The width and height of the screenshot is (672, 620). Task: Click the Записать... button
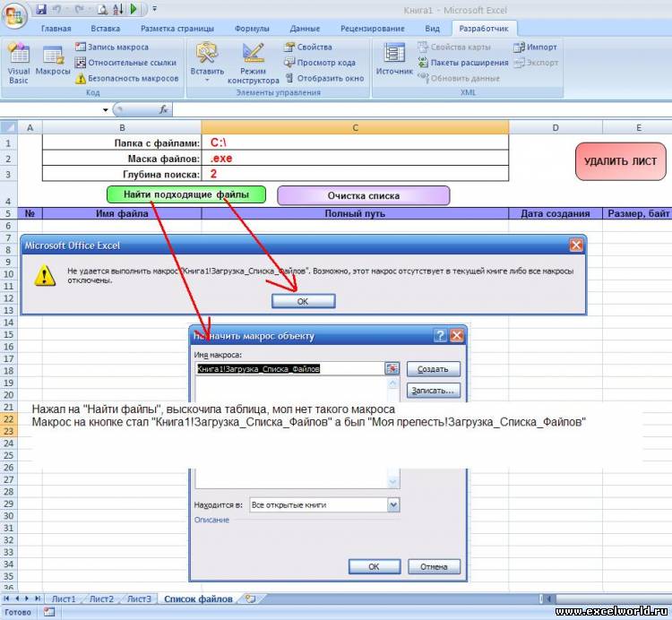coord(434,391)
